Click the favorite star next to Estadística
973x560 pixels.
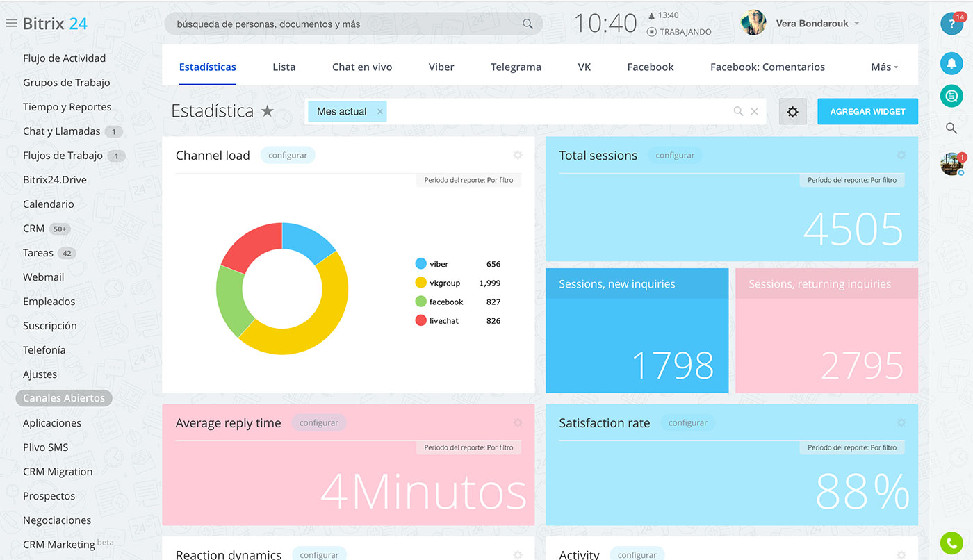click(x=268, y=111)
